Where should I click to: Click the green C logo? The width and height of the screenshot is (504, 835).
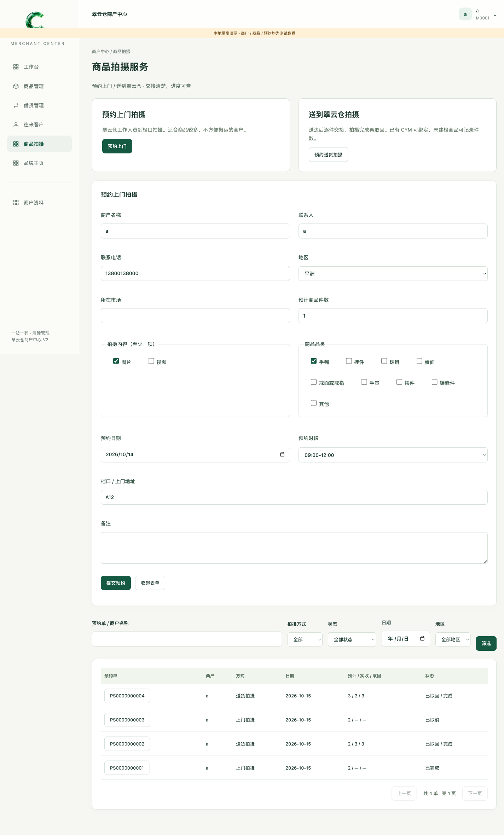point(35,20)
